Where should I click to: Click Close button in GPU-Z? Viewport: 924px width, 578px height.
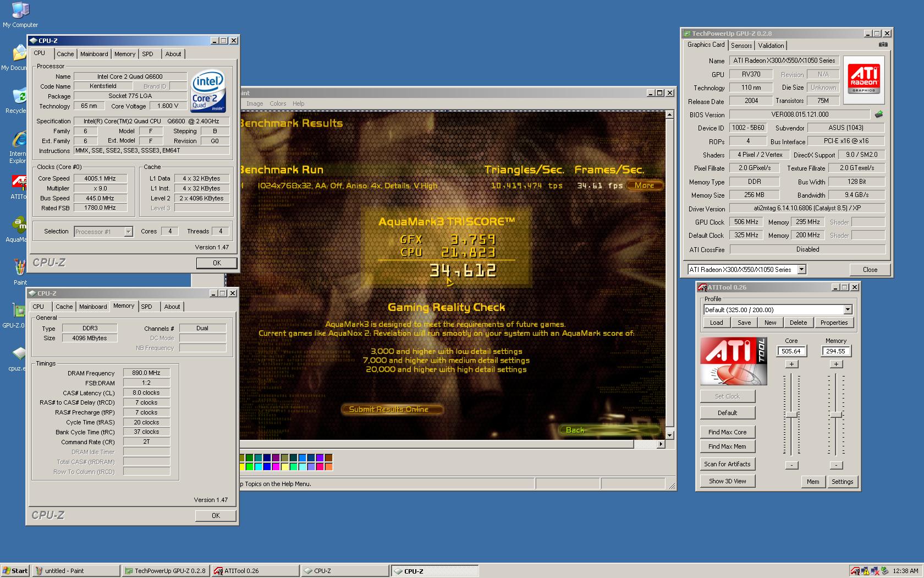click(870, 270)
